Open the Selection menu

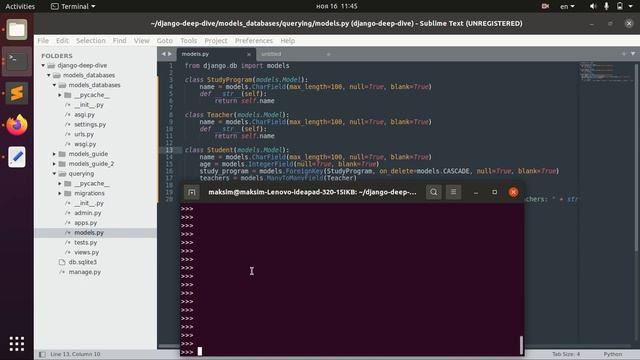91,40
